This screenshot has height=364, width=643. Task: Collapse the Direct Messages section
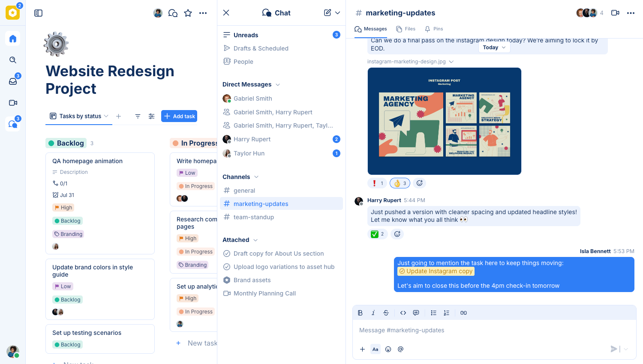(x=278, y=85)
